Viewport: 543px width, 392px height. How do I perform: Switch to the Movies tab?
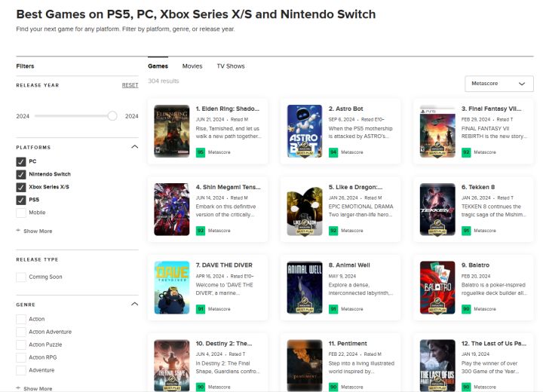click(x=192, y=66)
